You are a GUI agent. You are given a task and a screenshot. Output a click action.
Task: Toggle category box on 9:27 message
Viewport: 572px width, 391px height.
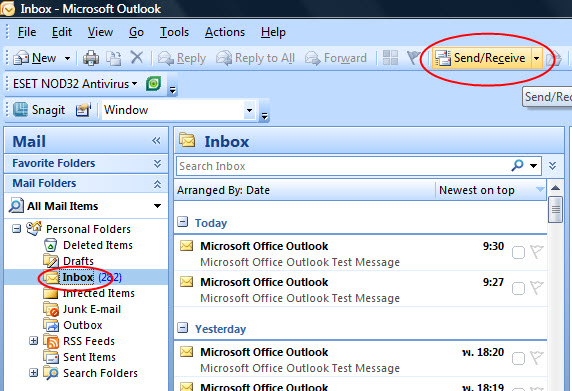(x=518, y=289)
